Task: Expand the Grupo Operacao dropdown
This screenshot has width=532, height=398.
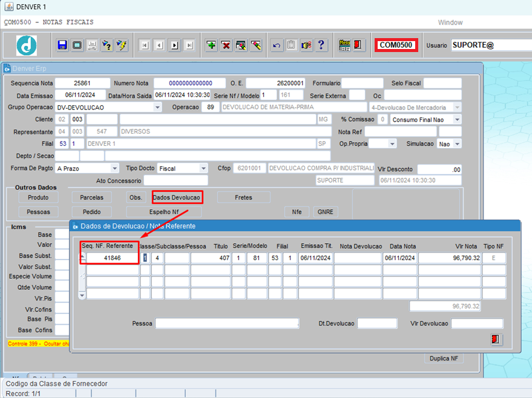Action: [157, 107]
